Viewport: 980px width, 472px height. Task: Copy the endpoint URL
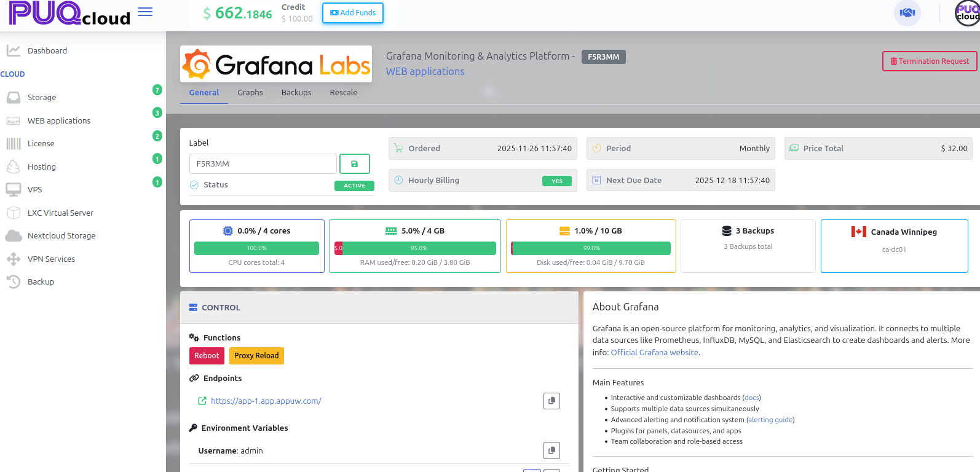click(551, 401)
